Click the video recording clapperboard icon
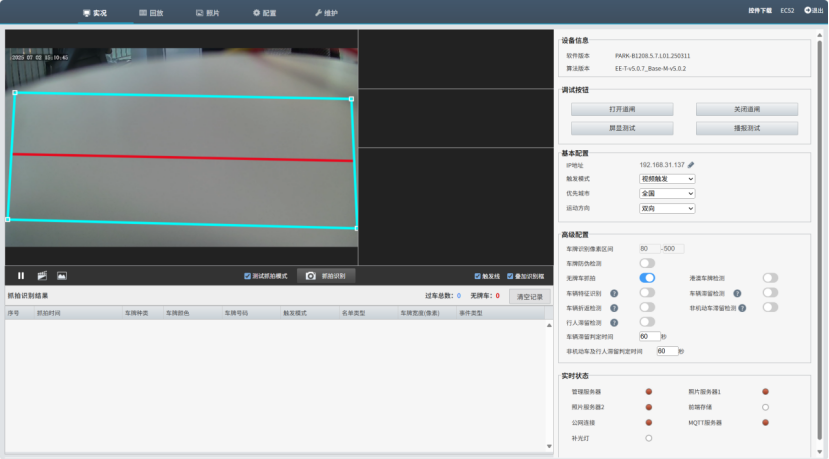The image size is (829, 459). pos(42,276)
